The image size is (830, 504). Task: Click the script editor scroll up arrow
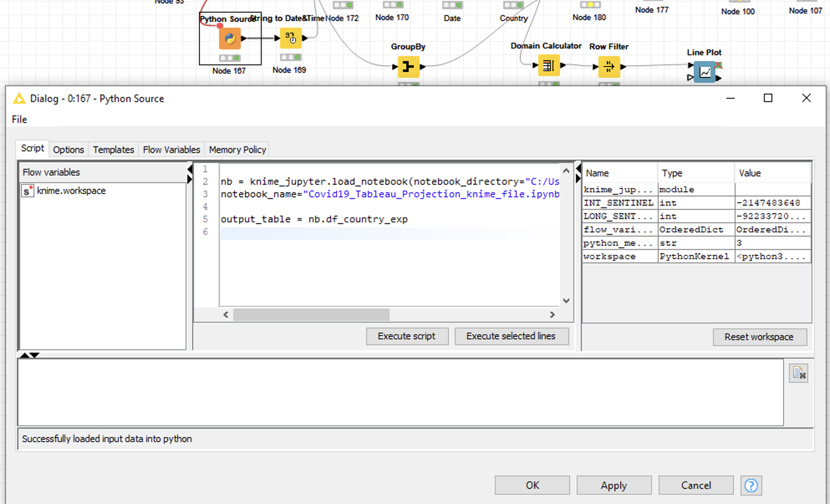[x=566, y=171]
